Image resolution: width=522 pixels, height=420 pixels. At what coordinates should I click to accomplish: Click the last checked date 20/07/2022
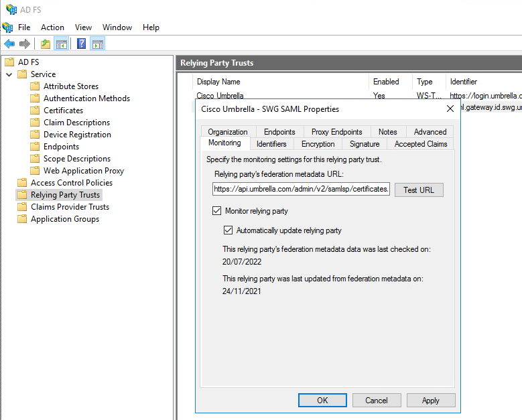click(242, 262)
